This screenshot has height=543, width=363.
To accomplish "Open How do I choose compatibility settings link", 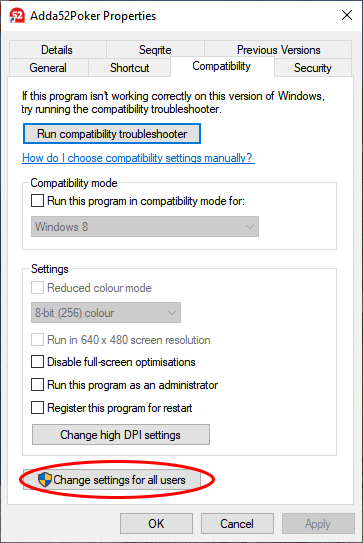I will tap(138, 158).
